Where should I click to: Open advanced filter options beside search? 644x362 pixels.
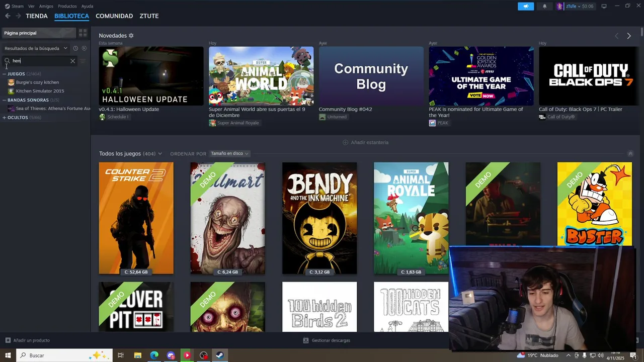(x=83, y=61)
